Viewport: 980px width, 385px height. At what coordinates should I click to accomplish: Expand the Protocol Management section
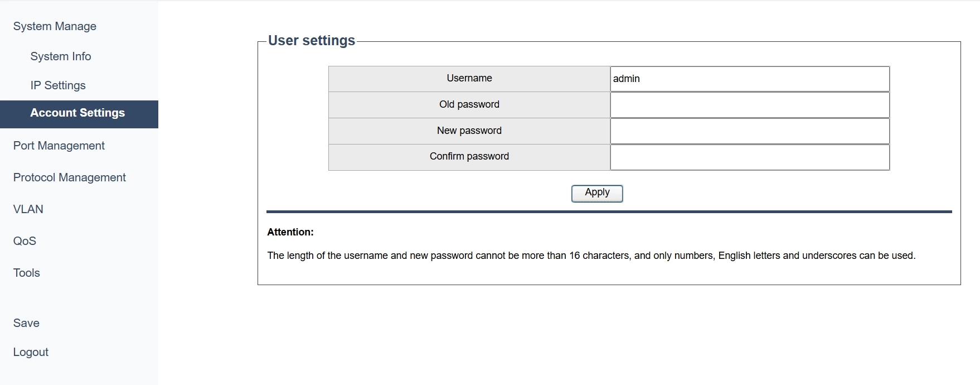pos(70,177)
